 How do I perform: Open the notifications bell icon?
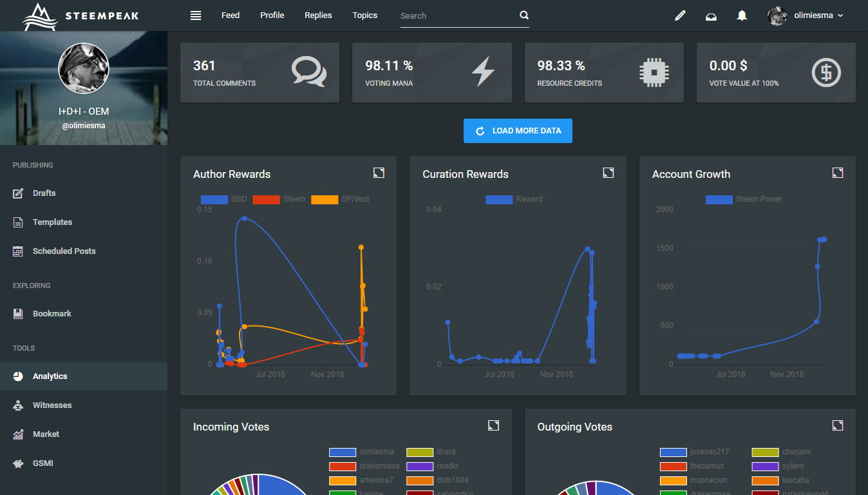tap(742, 15)
